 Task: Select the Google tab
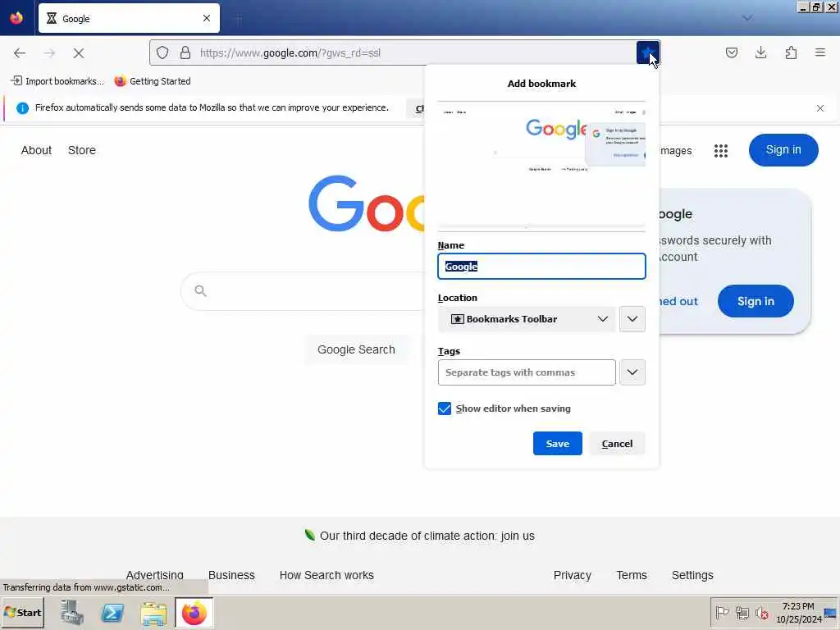tap(129, 19)
